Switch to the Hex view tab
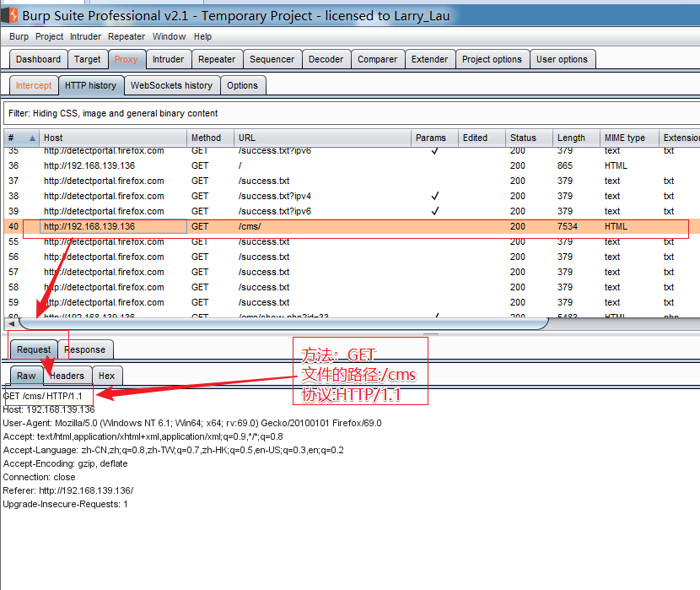Viewport: 700px width, 590px height. (x=107, y=376)
